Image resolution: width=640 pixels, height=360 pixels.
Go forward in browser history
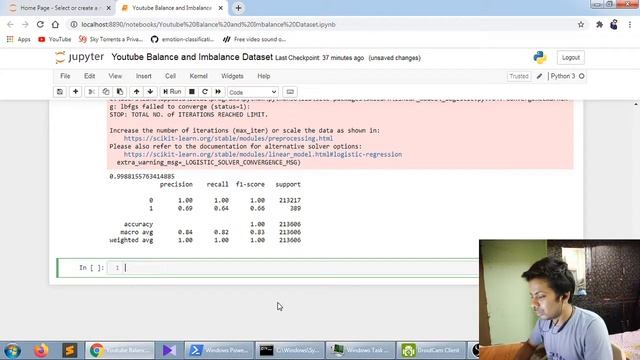(x=25, y=24)
